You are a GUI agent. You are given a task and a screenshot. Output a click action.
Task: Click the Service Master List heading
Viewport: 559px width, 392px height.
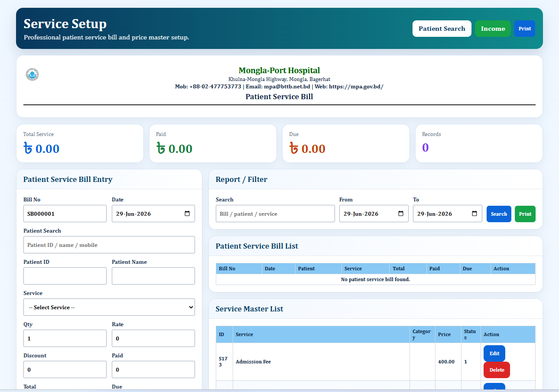click(x=249, y=309)
